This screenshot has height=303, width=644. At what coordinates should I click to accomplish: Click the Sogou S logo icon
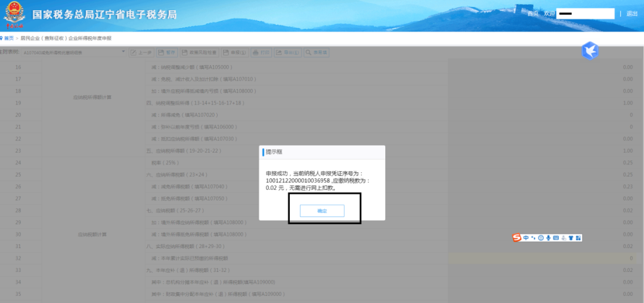click(x=517, y=238)
